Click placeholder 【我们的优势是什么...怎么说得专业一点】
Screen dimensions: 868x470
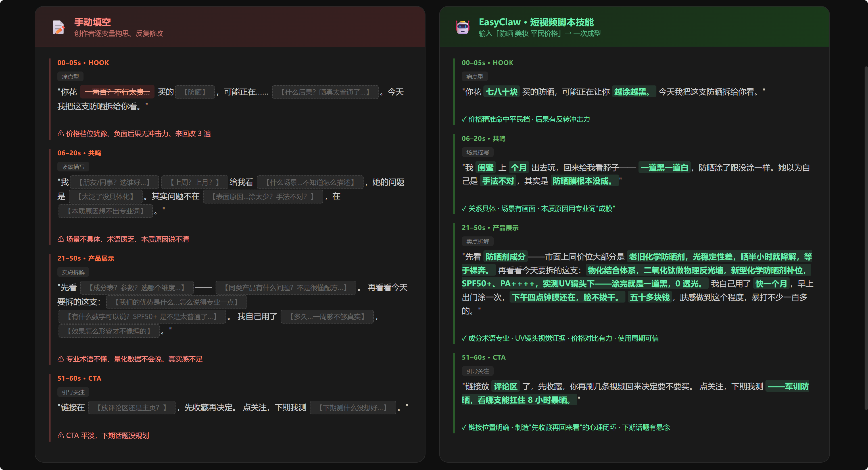177,302
